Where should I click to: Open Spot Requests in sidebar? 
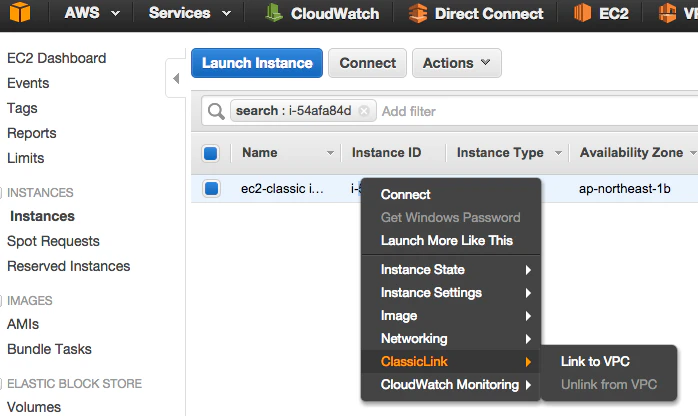(53, 241)
